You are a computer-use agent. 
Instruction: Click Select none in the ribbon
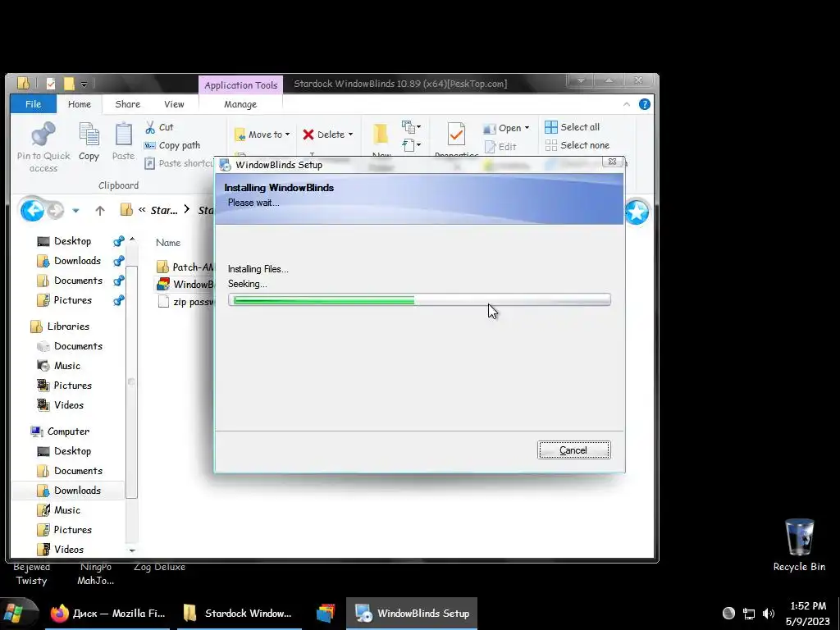coord(577,145)
